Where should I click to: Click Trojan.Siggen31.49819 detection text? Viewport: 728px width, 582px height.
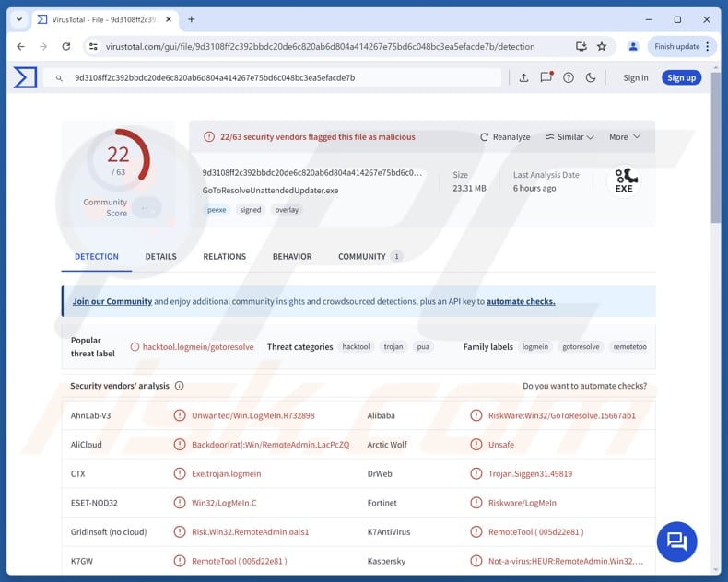coord(530,474)
